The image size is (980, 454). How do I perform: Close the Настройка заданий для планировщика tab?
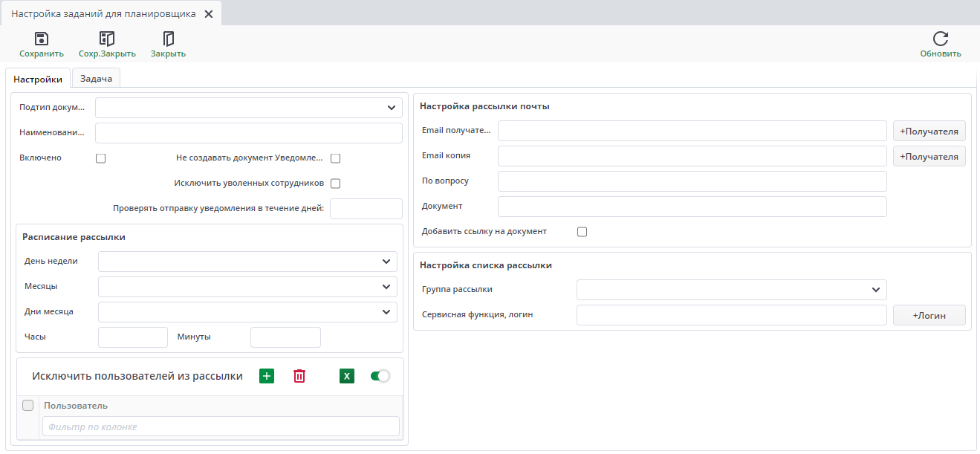[209, 14]
